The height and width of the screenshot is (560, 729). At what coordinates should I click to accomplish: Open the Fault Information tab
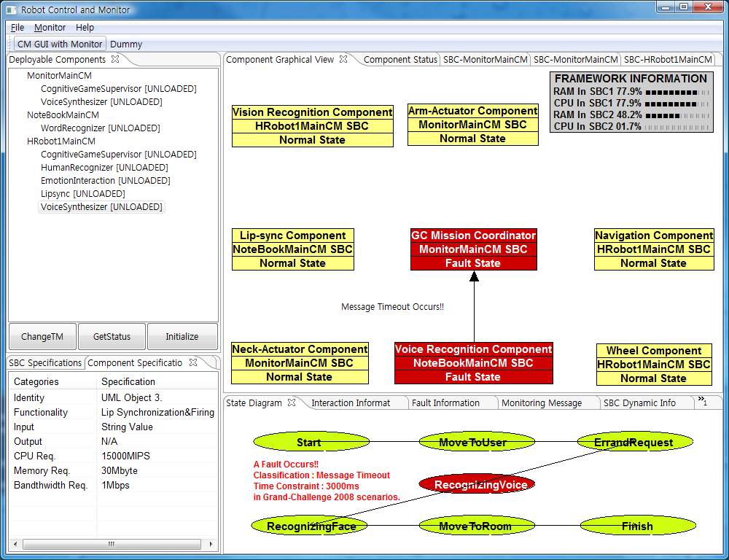coord(445,402)
